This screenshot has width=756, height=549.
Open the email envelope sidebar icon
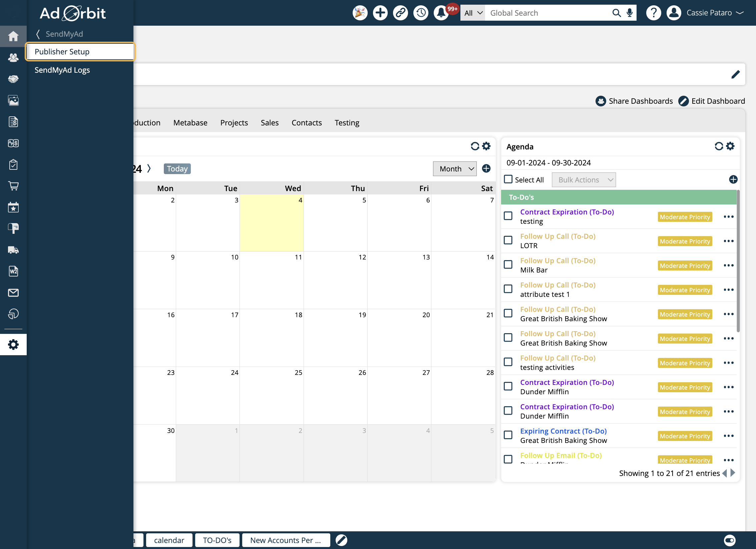(x=13, y=293)
